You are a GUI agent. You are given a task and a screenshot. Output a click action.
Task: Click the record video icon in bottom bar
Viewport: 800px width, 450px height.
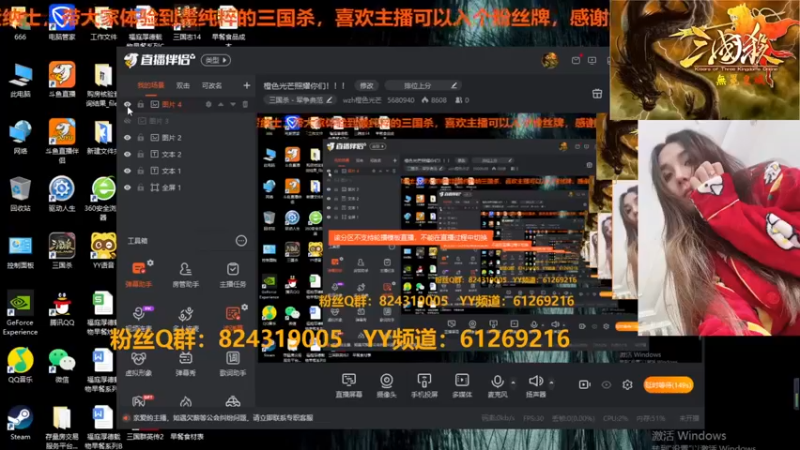[585, 385]
